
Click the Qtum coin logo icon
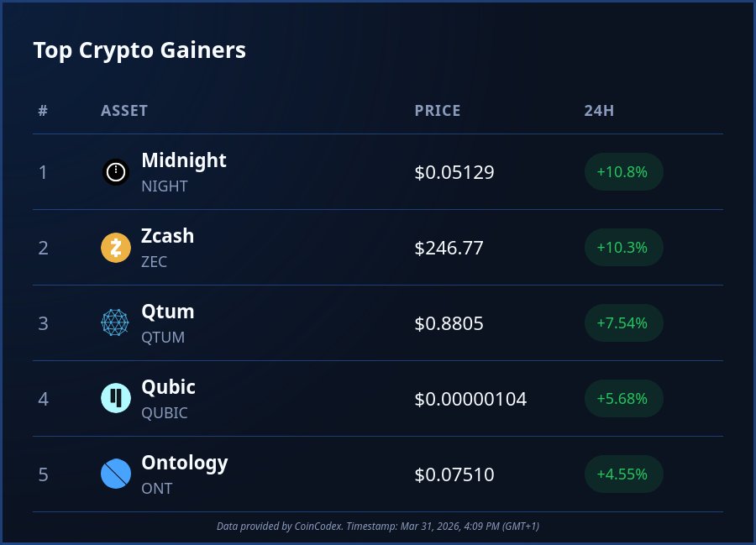(116, 323)
